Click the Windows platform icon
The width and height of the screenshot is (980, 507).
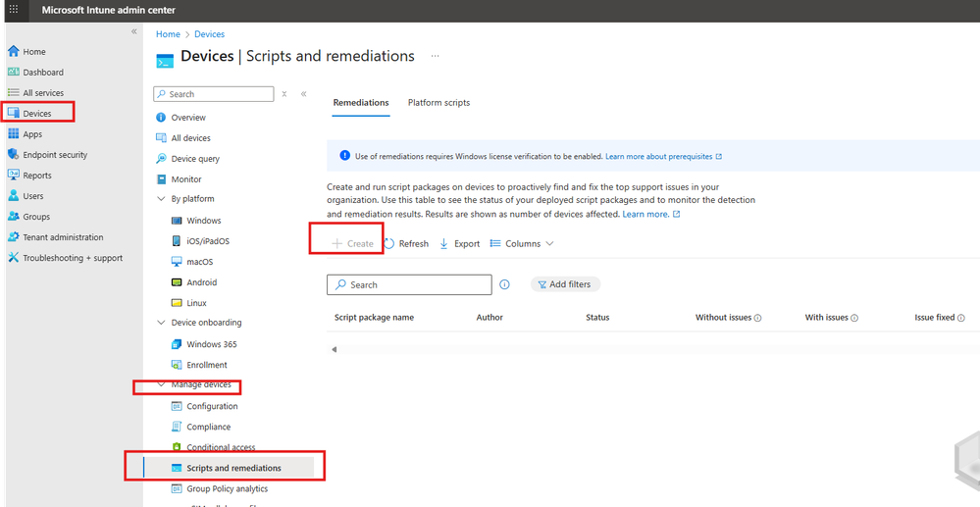pyautogui.click(x=177, y=221)
